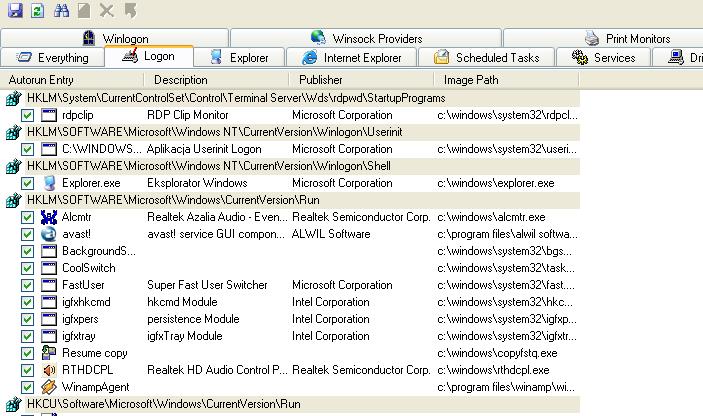Open the Services tab

[x=603, y=58]
